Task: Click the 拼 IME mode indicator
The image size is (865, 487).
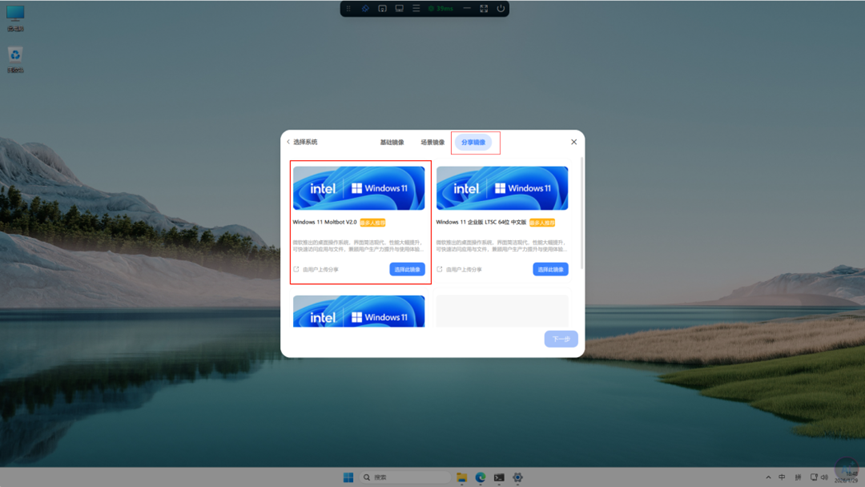Action: tap(798, 477)
